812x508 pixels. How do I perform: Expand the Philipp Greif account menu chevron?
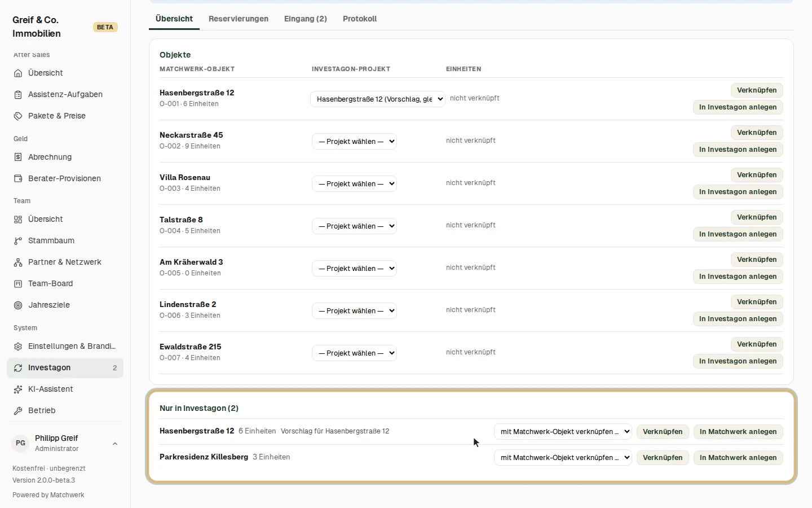(115, 444)
